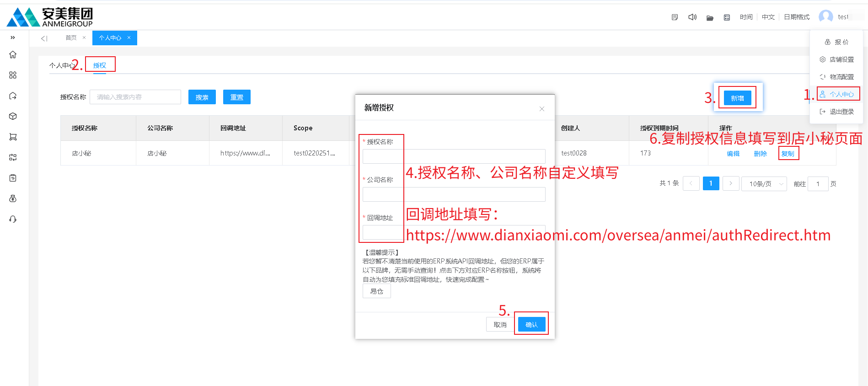Choose 报价 from the user menu

(x=836, y=42)
